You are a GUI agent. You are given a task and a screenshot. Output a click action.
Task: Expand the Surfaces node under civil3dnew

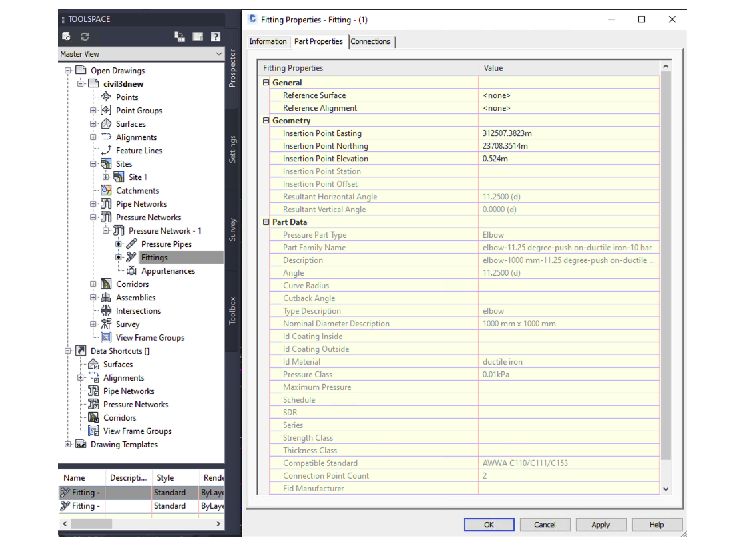click(93, 124)
